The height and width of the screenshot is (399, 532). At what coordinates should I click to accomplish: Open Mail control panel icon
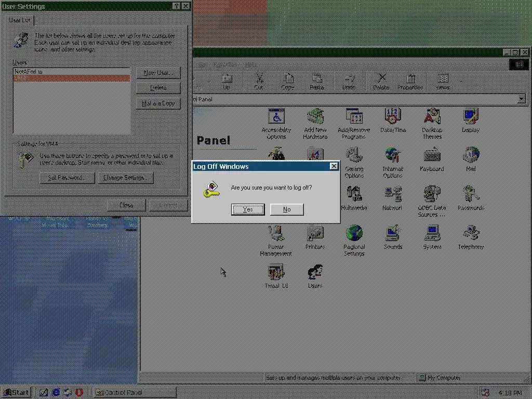tap(471, 160)
